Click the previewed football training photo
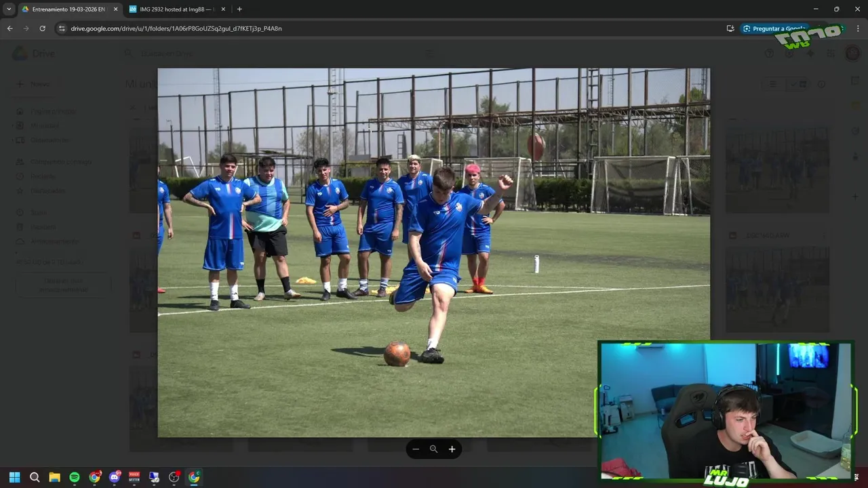 [434, 252]
